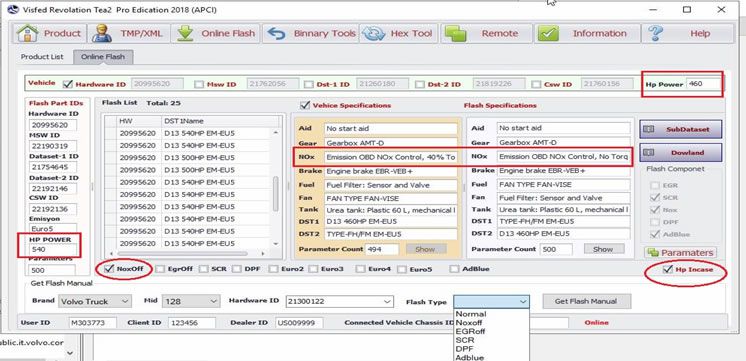
Task: Click Show under Flash Specifications
Action: [x=603, y=249]
